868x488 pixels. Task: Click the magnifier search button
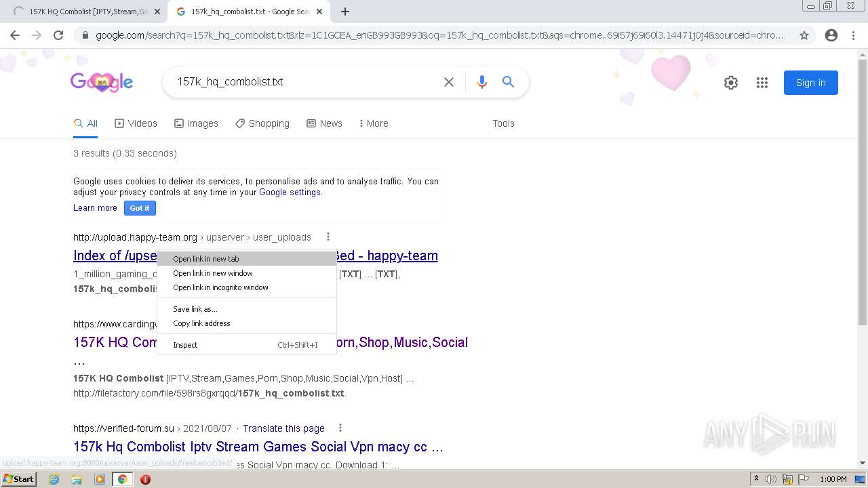point(508,82)
